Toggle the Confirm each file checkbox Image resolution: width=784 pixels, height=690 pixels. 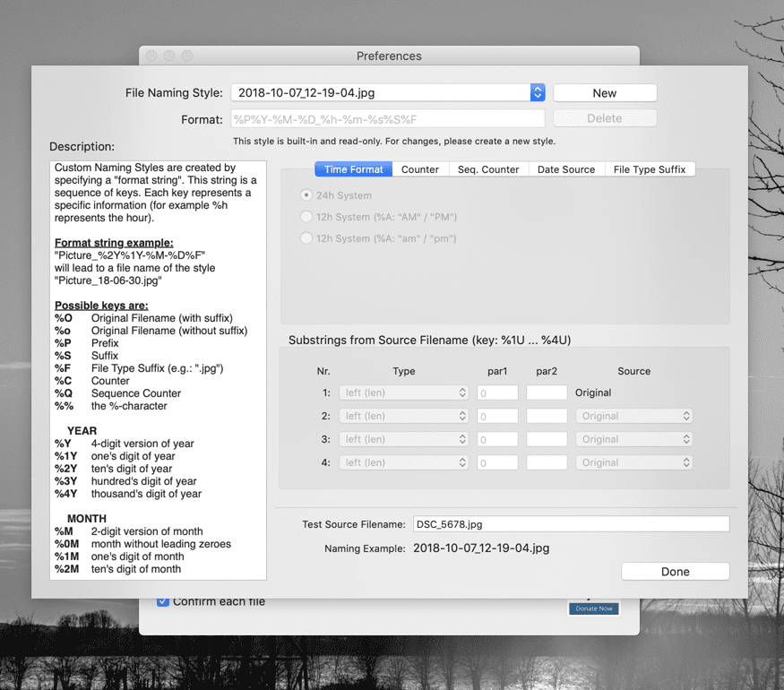pyautogui.click(x=163, y=601)
